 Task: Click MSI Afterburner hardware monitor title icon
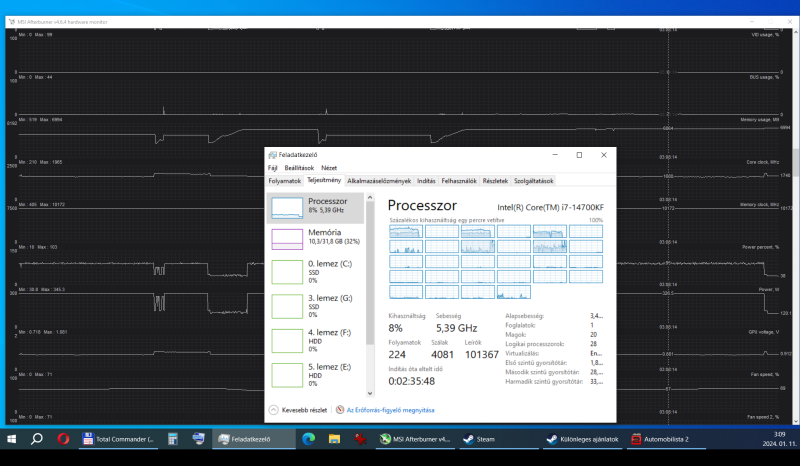(x=12, y=22)
